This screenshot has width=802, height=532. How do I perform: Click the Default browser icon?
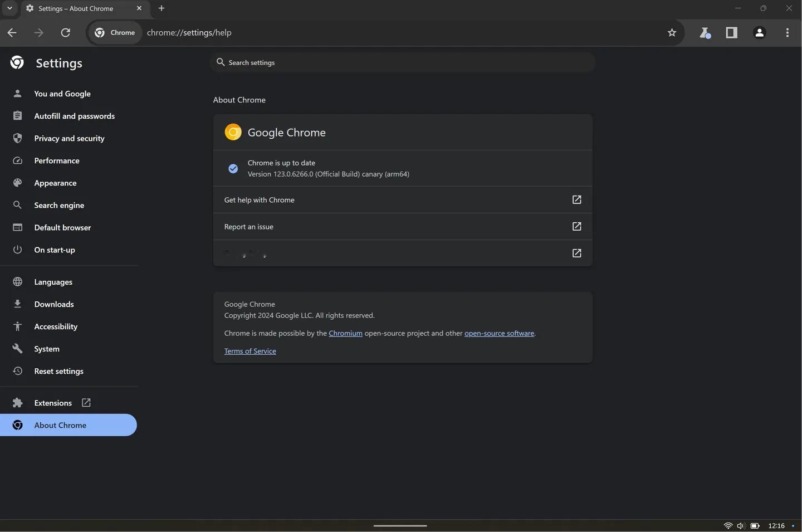tap(17, 227)
